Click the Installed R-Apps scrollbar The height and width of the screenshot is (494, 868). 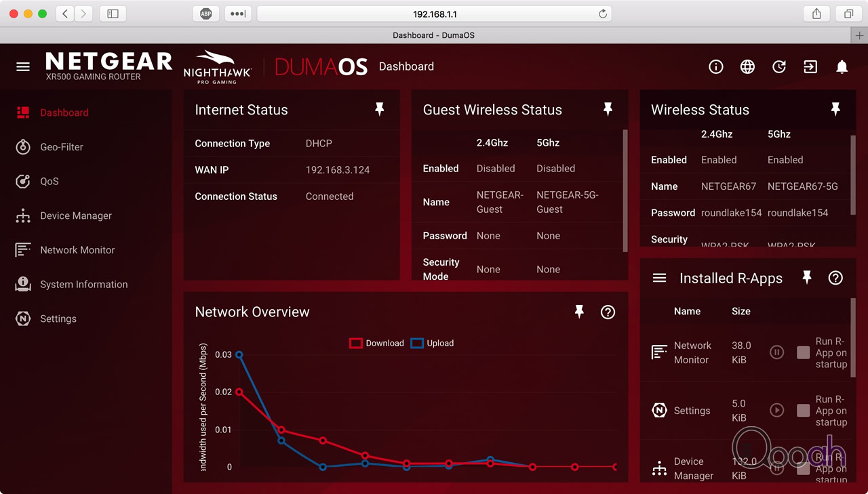853,337
